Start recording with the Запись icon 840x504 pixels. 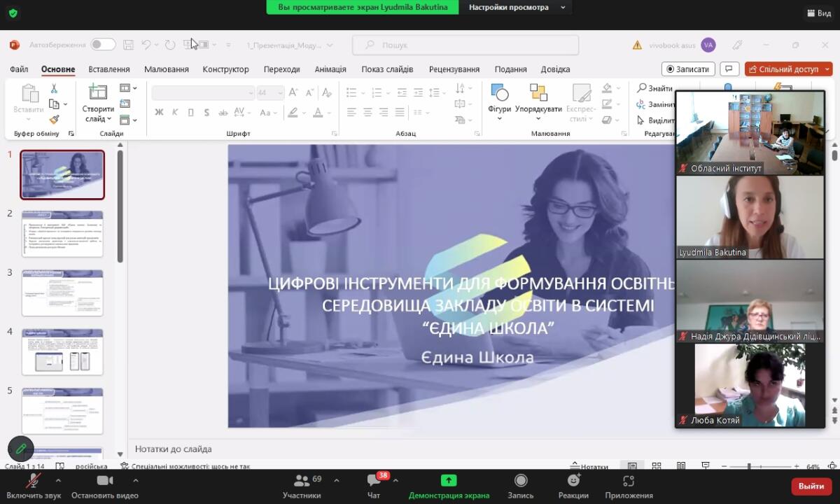tap(521, 480)
